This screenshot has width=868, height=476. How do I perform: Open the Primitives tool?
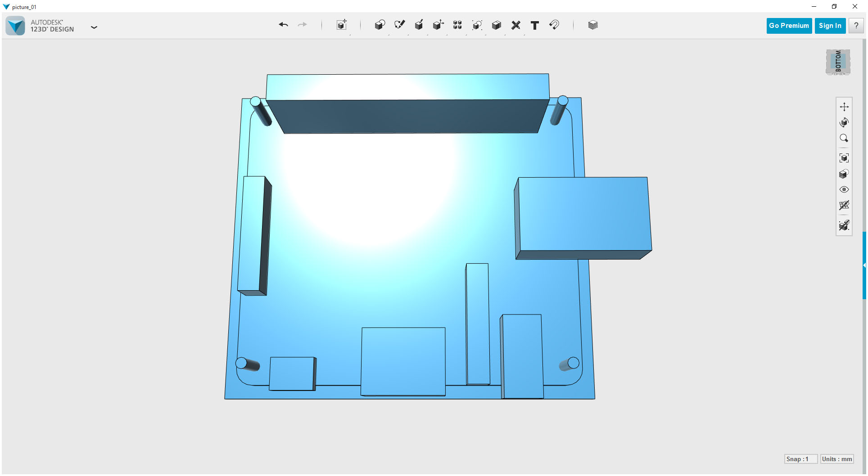click(380, 25)
